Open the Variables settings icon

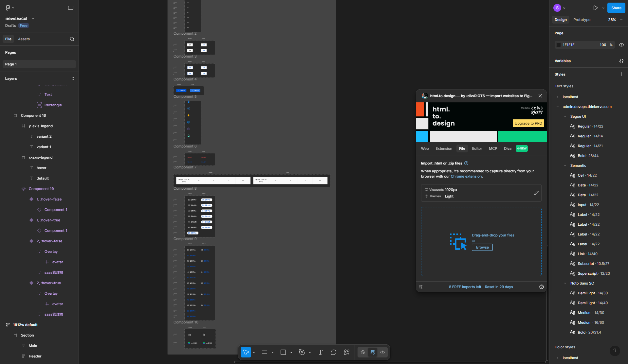coord(621,61)
